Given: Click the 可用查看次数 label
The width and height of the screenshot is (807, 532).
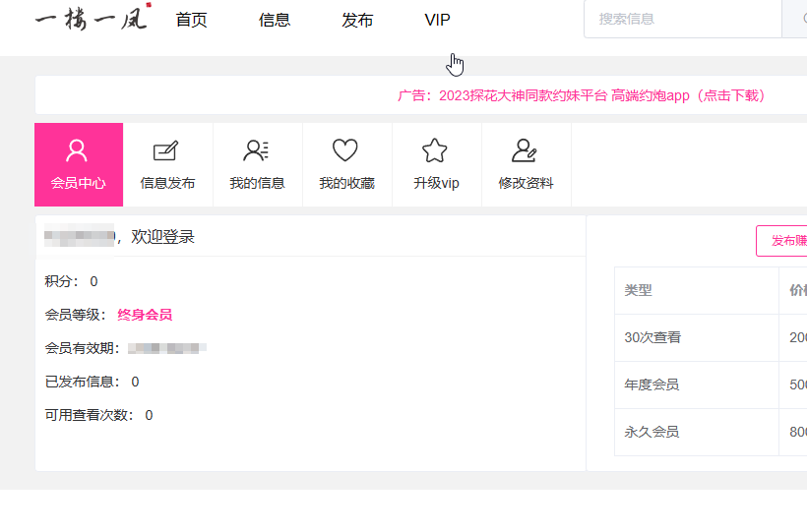Looking at the screenshot, I should [89, 415].
